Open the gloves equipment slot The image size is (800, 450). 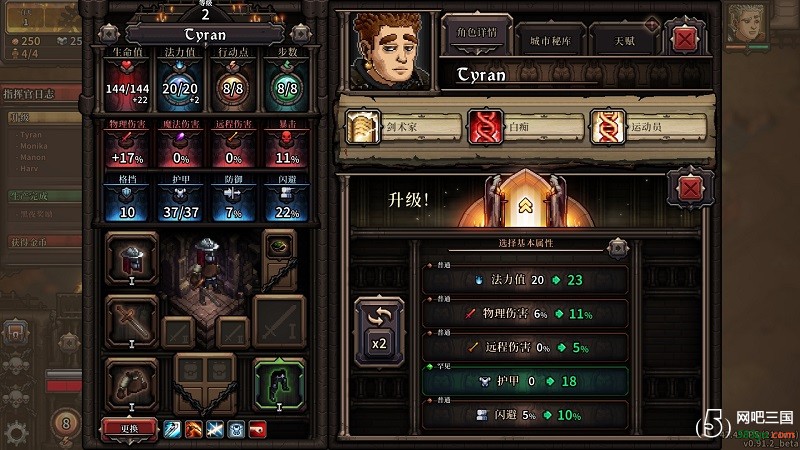[132, 385]
